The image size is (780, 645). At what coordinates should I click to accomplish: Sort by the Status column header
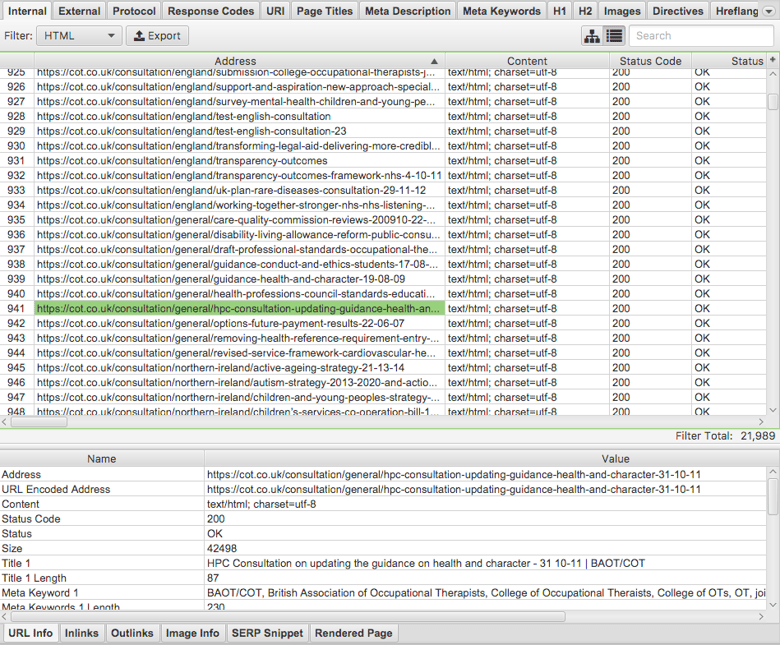tap(729, 61)
